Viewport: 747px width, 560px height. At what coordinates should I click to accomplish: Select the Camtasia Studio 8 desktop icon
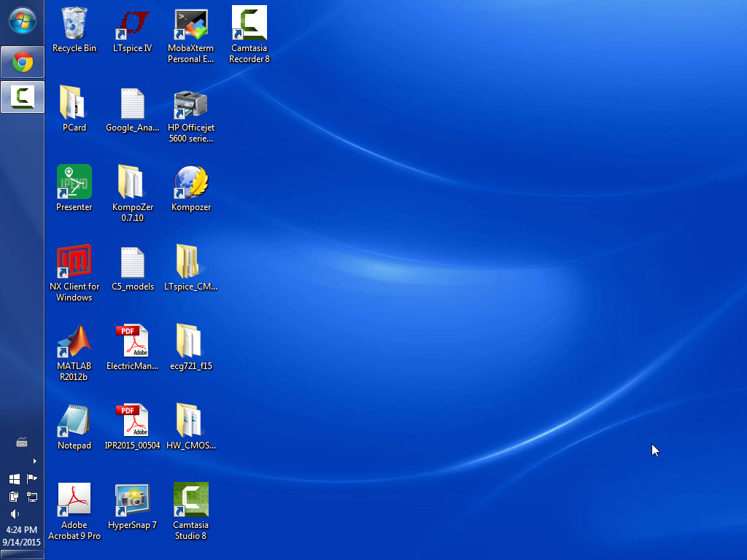click(x=191, y=501)
